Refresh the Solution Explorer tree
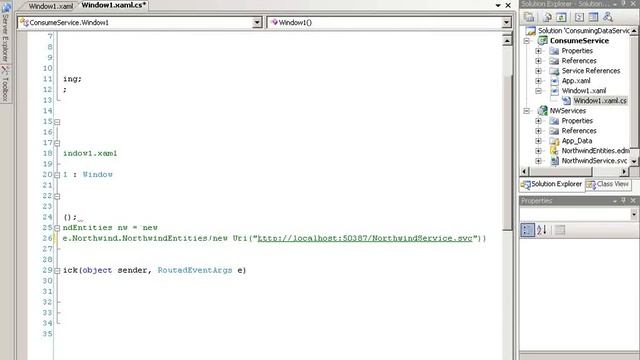Image resolution: width=640 pixels, height=360 pixels. click(562, 17)
